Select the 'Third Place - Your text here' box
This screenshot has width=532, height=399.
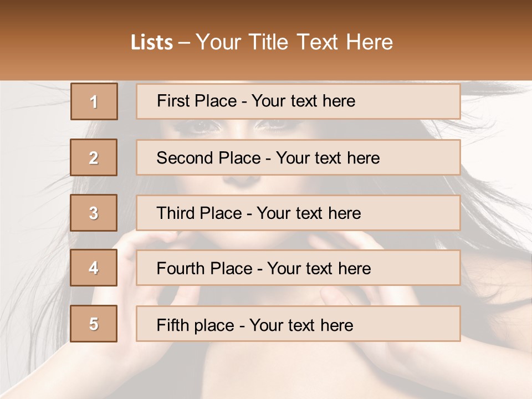(x=298, y=213)
